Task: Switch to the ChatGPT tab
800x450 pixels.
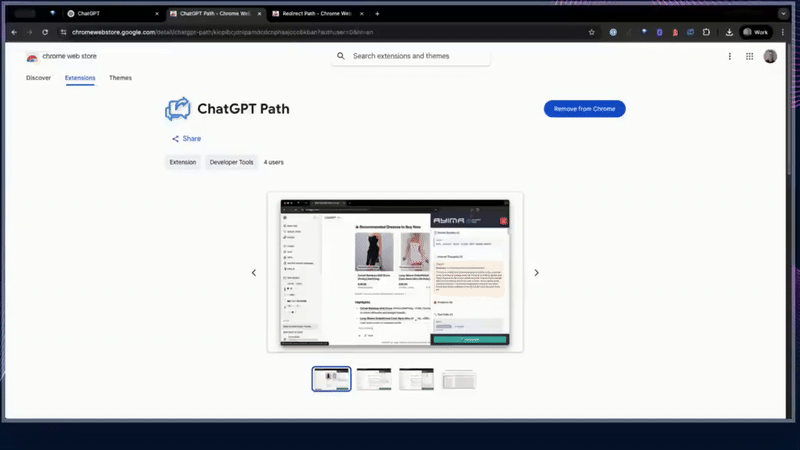Action: click(x=111, y=14)
